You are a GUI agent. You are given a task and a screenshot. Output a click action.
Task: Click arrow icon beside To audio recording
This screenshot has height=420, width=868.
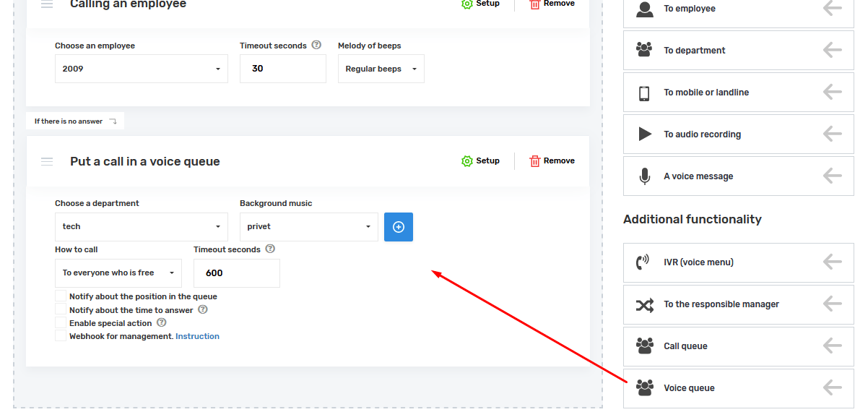tap(832, 134)
